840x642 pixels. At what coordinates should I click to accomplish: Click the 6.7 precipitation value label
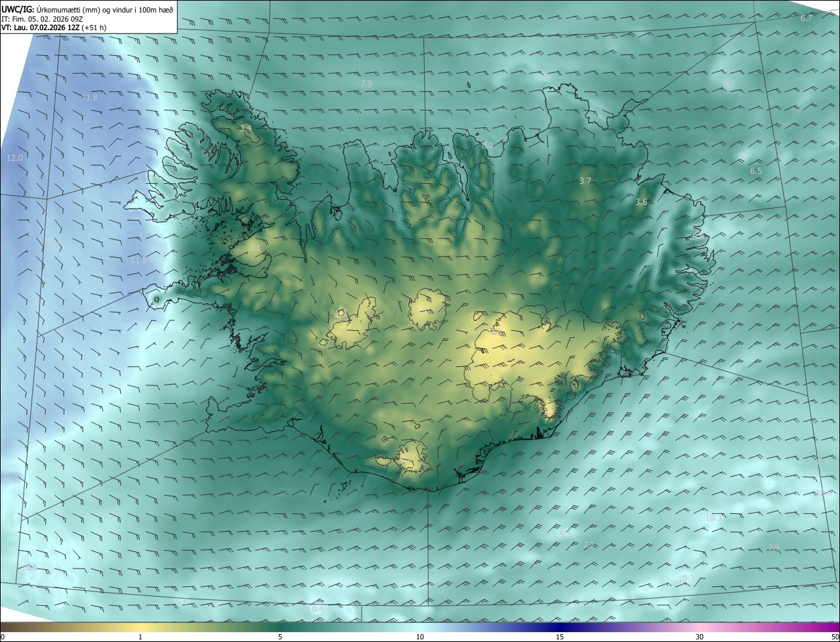(x=807, y=18)
